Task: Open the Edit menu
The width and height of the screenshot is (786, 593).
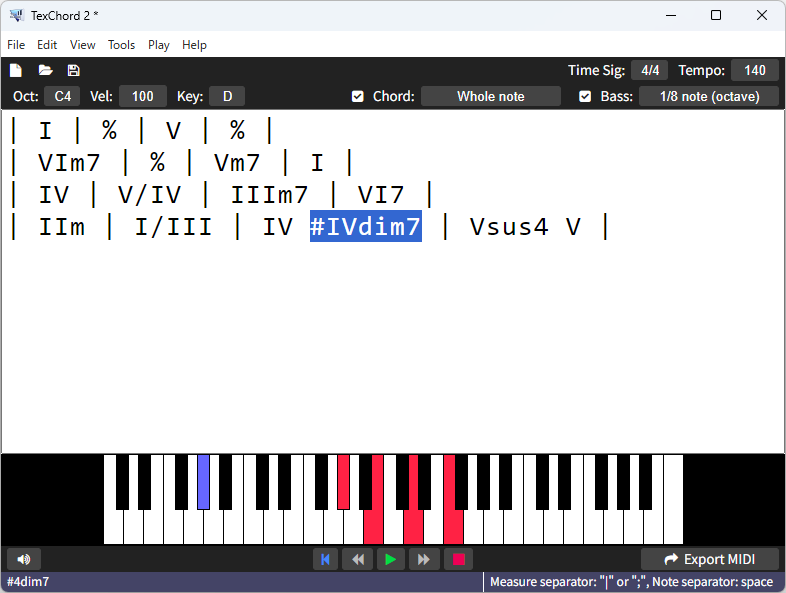Action: (47, 45)
